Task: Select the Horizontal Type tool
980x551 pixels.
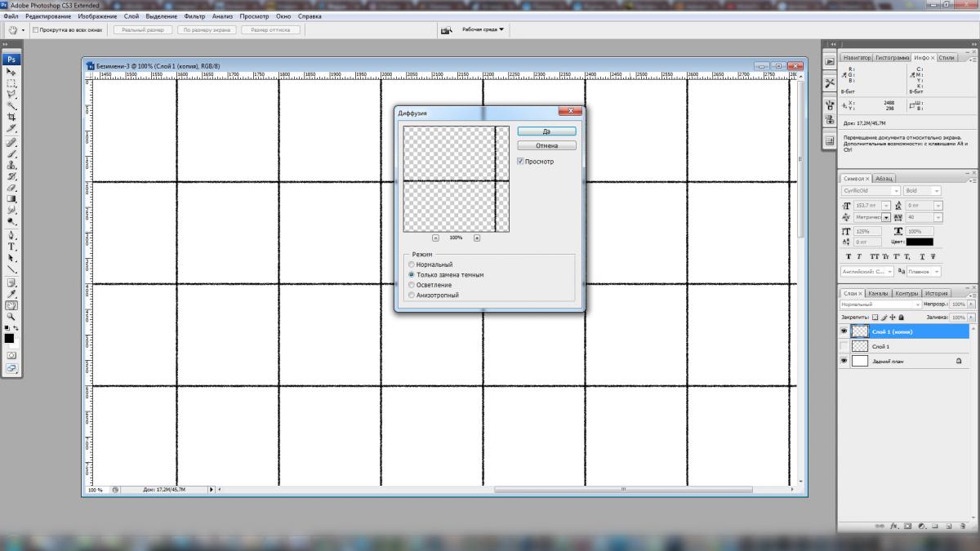Action: coord(11,247)
